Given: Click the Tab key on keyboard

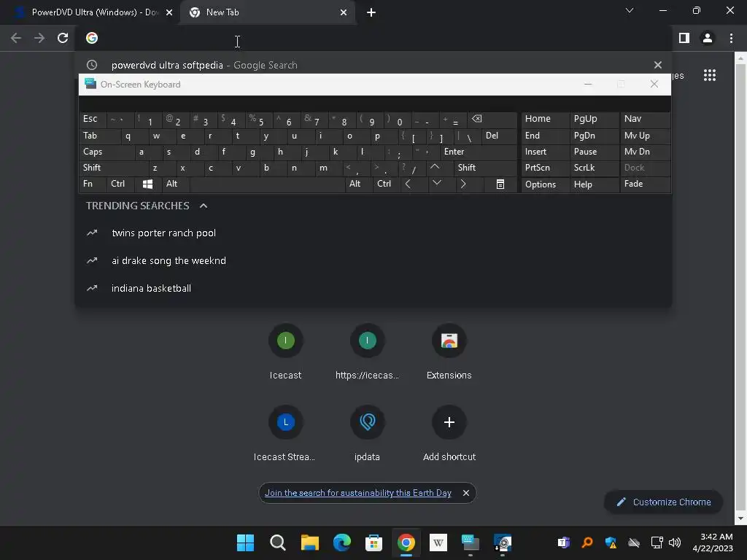Looking at the screenshot, I should pos(99,136).
